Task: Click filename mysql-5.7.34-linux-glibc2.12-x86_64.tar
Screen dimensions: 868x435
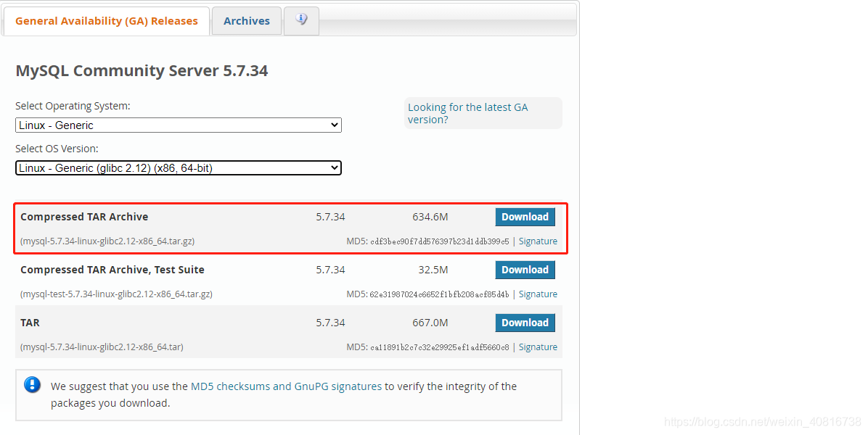Action: (x=102, y=347)
